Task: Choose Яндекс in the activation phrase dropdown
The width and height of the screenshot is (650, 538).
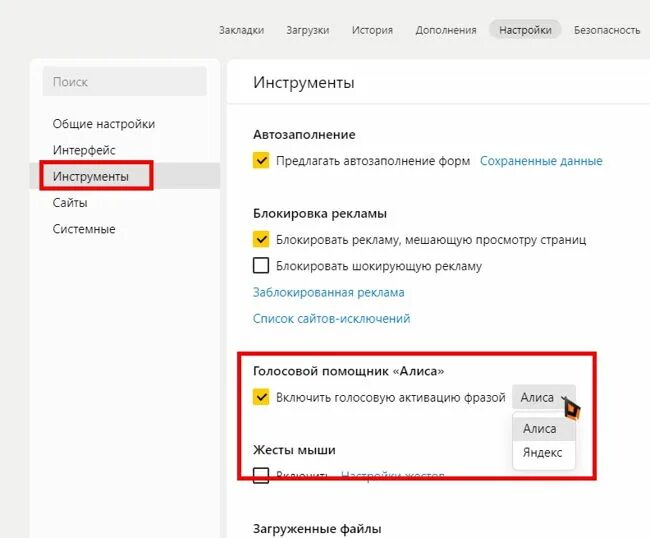Action: tap(543, 452)
